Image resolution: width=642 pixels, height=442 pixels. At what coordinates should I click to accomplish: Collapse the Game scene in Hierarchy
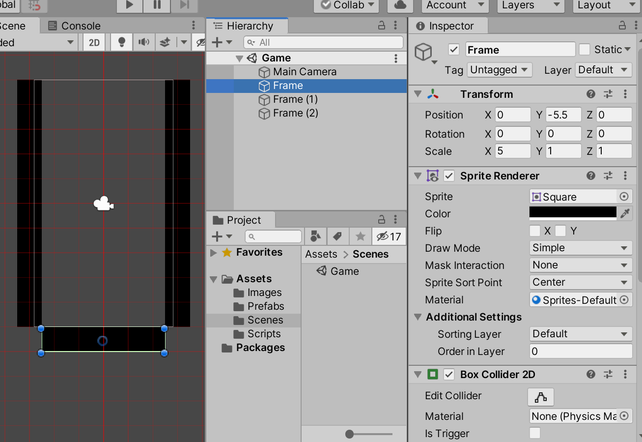coord(240,59)
